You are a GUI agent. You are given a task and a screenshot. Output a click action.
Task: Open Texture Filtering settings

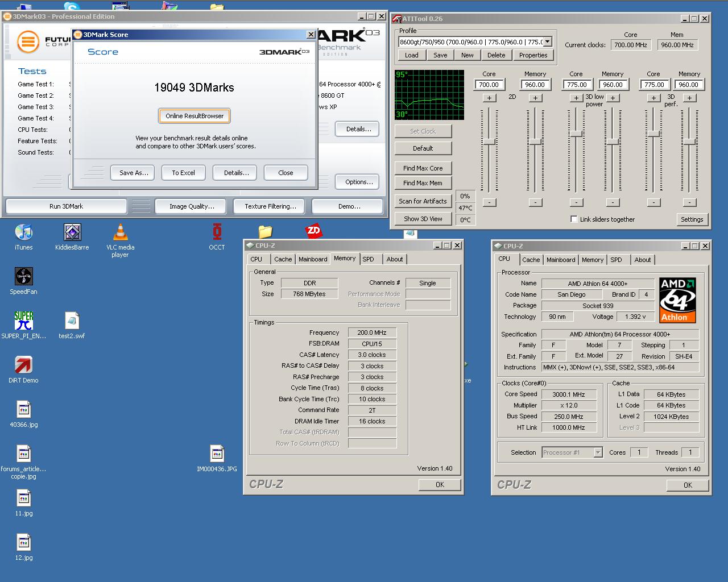tap(270, 206)
